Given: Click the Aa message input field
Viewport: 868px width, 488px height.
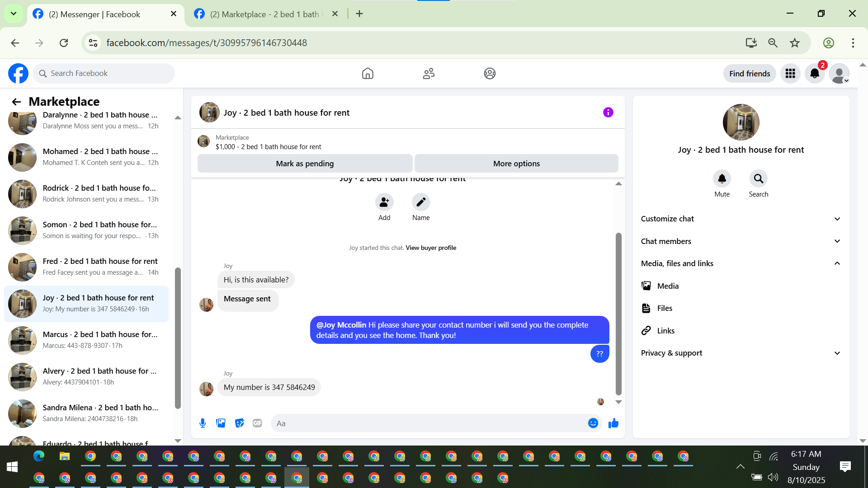Looking at the screenshot, I should pos(429,423).
